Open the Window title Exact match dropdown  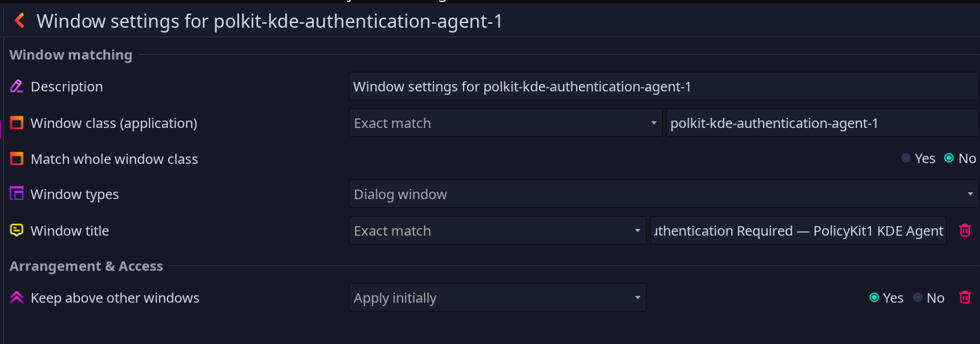pos(497,231)
